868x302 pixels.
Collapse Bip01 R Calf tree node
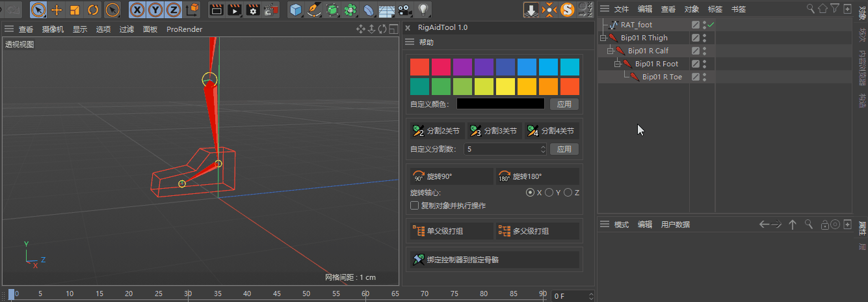click(610, 51)
